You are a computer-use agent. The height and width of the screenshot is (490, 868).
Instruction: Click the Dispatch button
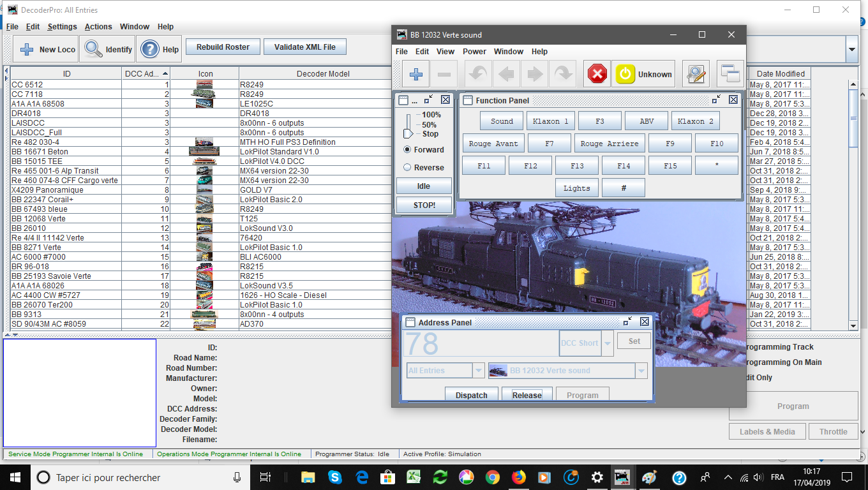point(472,395)
